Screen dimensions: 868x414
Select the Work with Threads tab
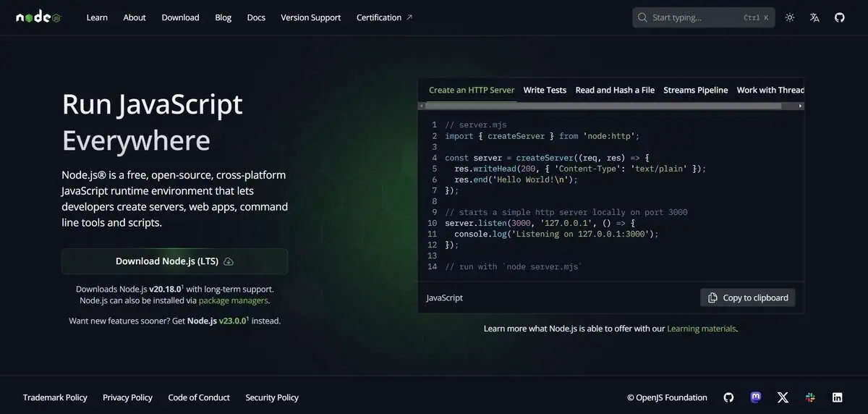770,90
